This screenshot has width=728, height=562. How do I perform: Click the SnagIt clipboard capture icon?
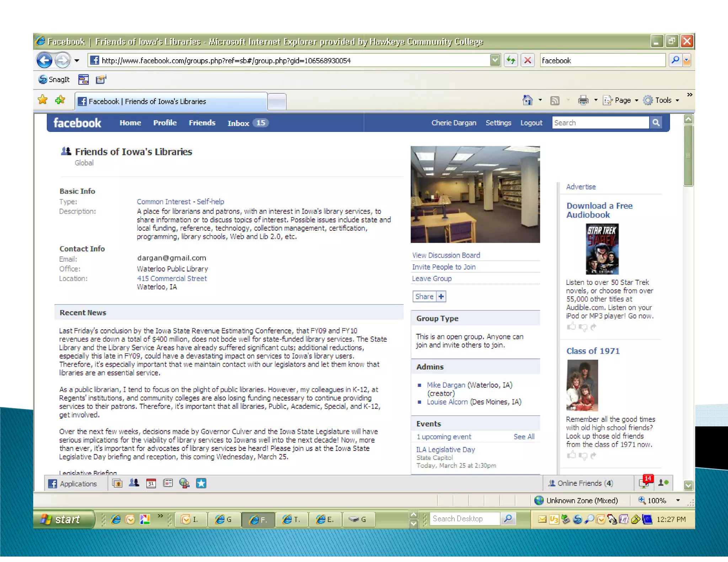pos(101,80)
